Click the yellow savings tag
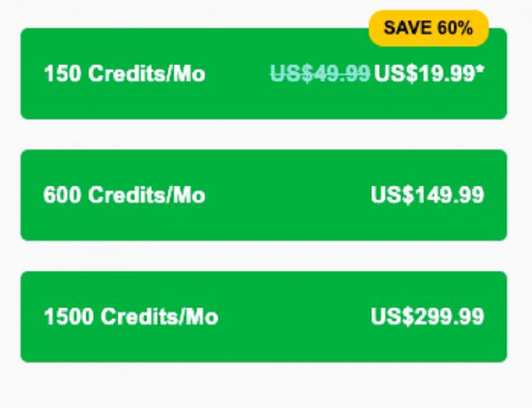Viewport: 532px width, 408px height. coord(428,28)
